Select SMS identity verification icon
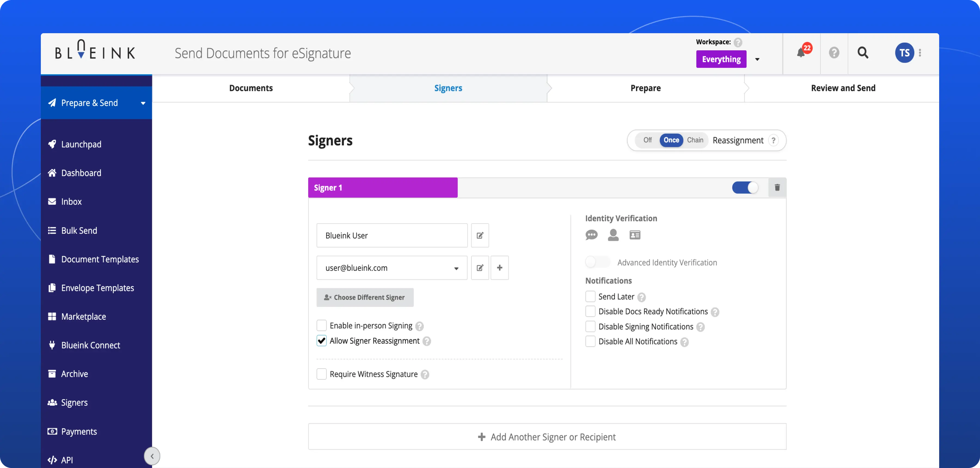The height and width of the screenshot is (468, 980). point(592,235)
